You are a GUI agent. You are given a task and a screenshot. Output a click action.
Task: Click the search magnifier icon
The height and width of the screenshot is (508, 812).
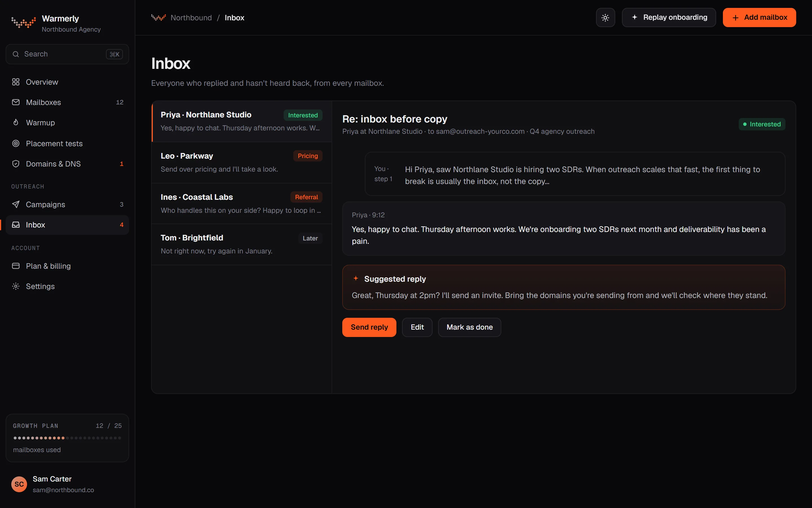tap(16, 54)
